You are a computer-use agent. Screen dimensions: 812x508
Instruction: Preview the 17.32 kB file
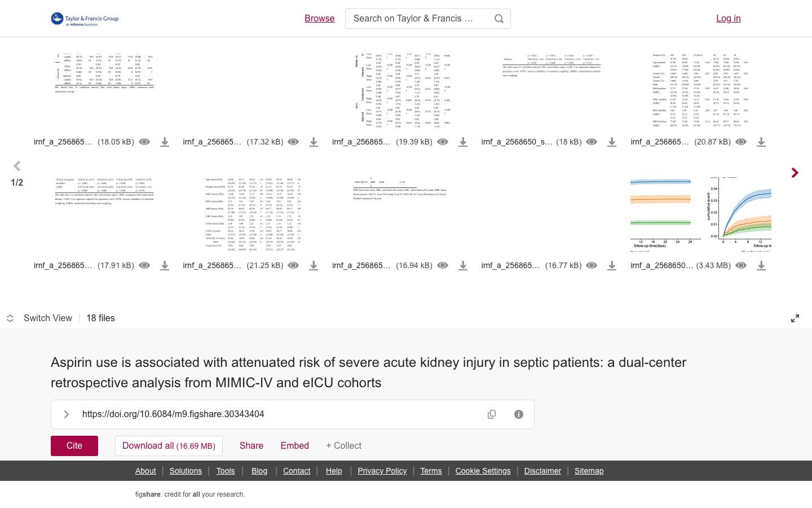[x=294, y=142]
